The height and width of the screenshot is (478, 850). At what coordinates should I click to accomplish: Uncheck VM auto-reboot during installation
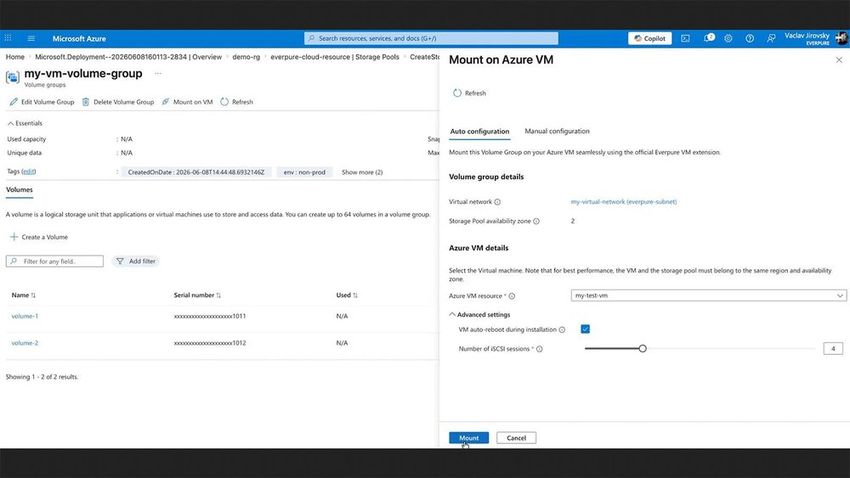tap(585, 329)
